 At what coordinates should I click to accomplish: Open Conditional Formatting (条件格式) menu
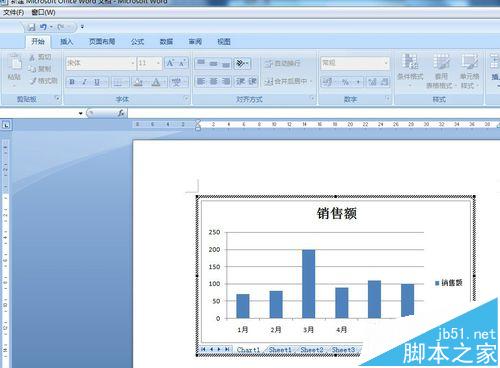point(410,70)
